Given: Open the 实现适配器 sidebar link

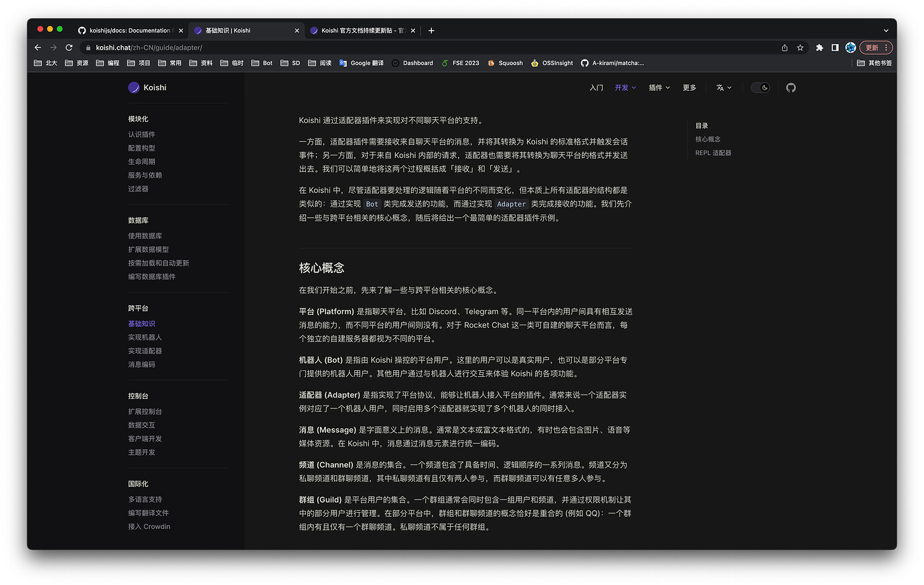Looking at the screenshot, I should (145, 351).
